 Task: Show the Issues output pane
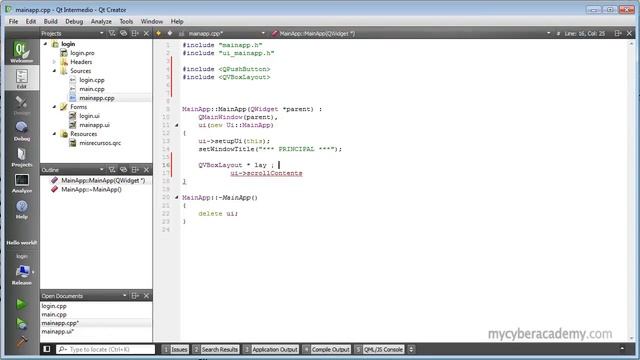click(175, 349)
